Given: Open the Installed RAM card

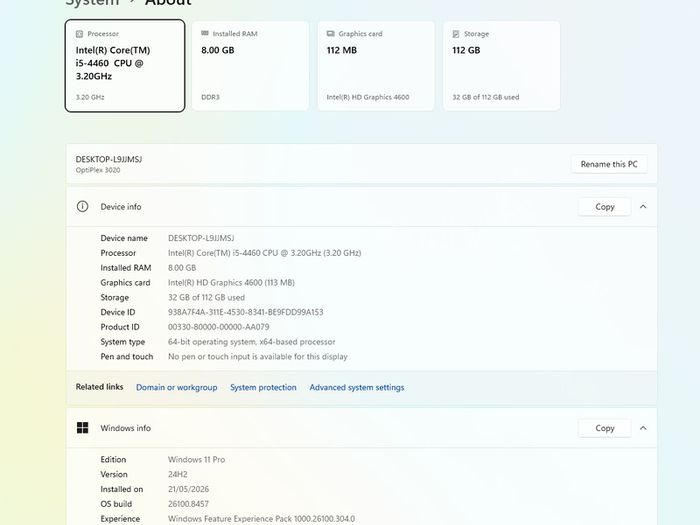Looking at the screenshot, I should [x=250, y=66].
